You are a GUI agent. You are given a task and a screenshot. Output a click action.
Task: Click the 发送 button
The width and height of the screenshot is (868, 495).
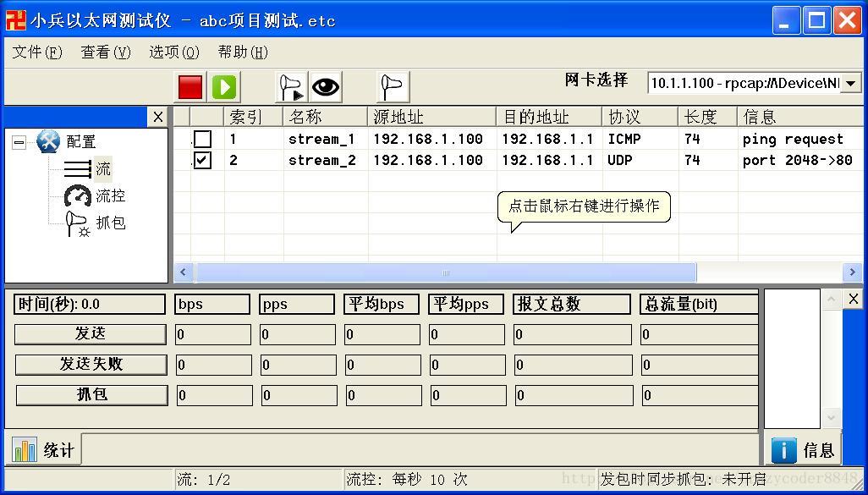pos(90,334)
